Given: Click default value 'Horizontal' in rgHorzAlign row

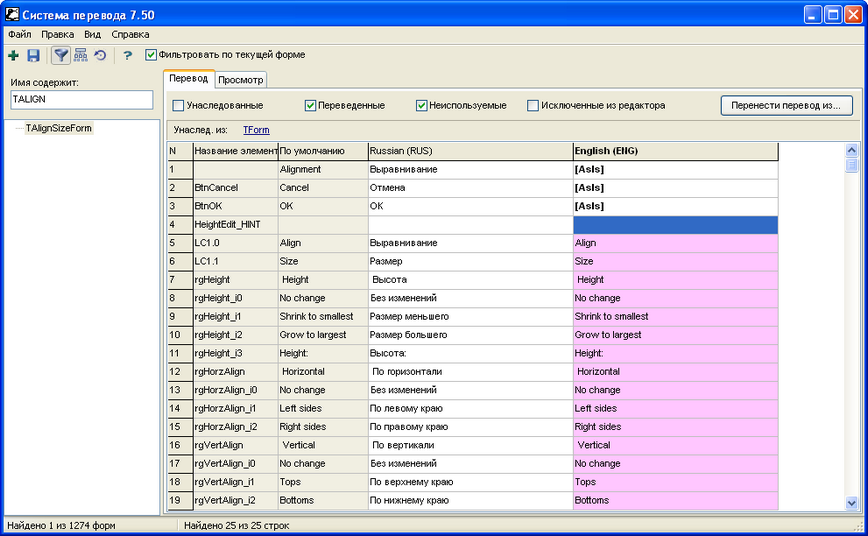Looking at the screenshot, I should 323,372.
